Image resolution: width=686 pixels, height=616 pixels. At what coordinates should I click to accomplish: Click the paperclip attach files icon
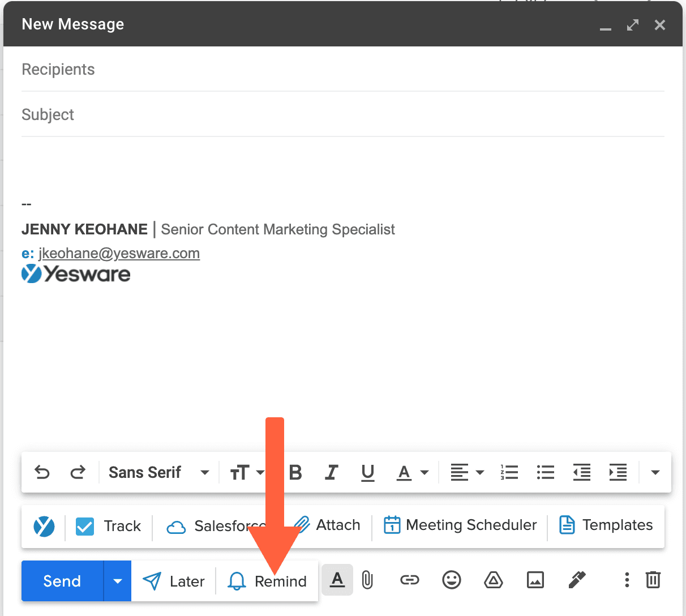coord(367,580)
